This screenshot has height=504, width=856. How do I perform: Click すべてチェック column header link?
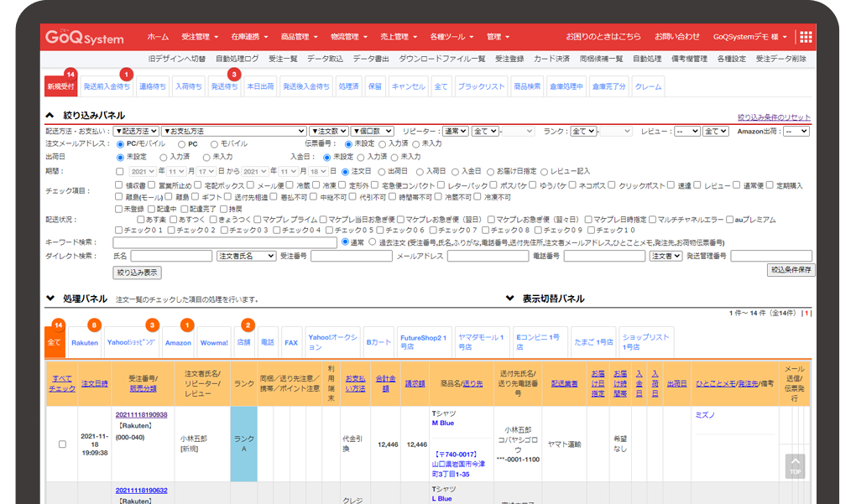click(x=62, y=383)
